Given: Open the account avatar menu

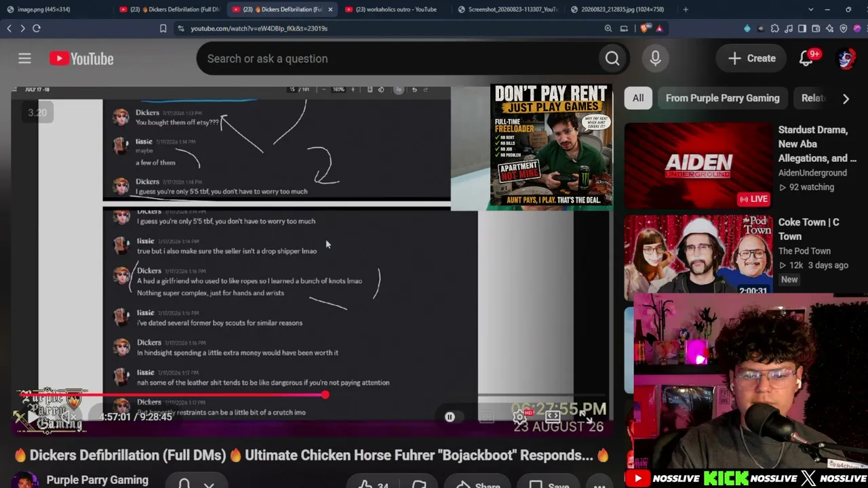Looking at the screenshot, I should (846, 59).
